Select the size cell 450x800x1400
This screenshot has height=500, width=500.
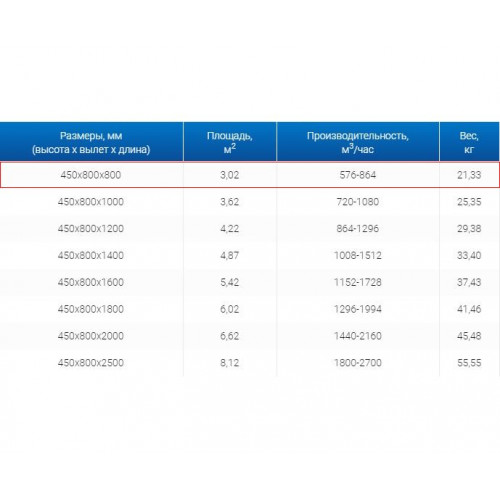pos(91,255)
